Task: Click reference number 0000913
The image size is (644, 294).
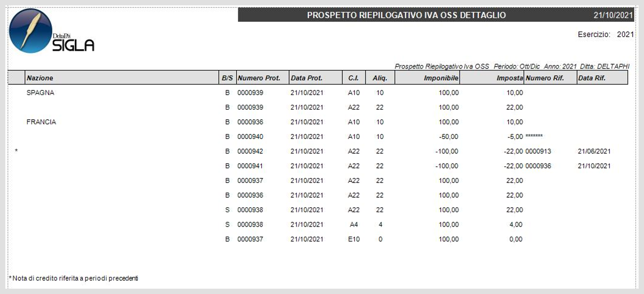Action: [x=538, y=151]
